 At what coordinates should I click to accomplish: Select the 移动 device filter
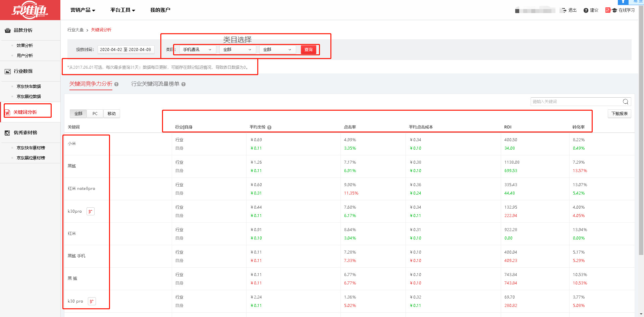tap(112, 114)
